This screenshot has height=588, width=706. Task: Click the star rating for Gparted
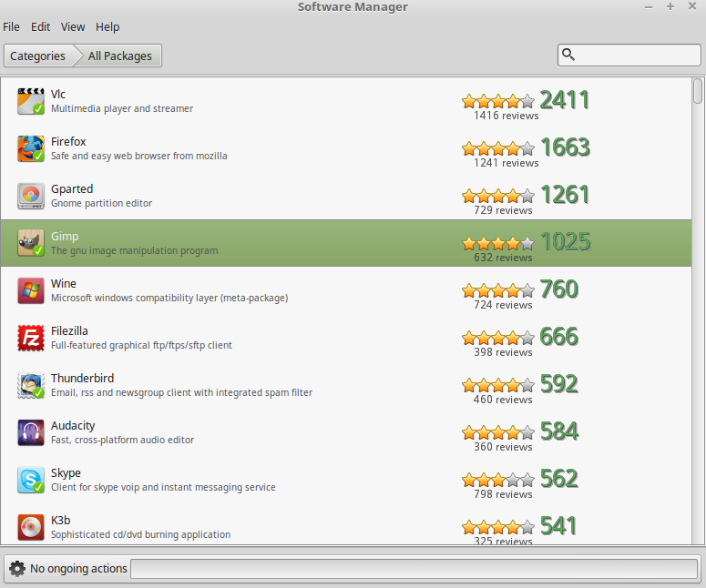[498, 196]
